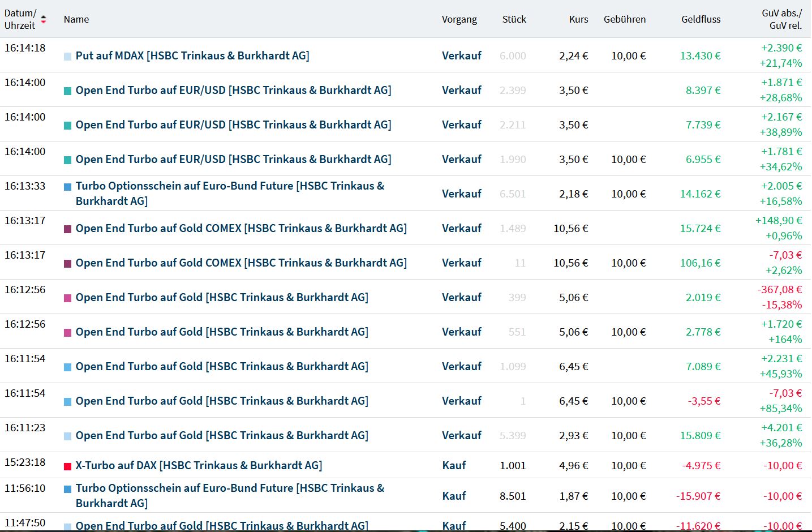Click the GuV abs./GuV rel. header
Viewport: 812px width, 532px height.
pos(781,19)
